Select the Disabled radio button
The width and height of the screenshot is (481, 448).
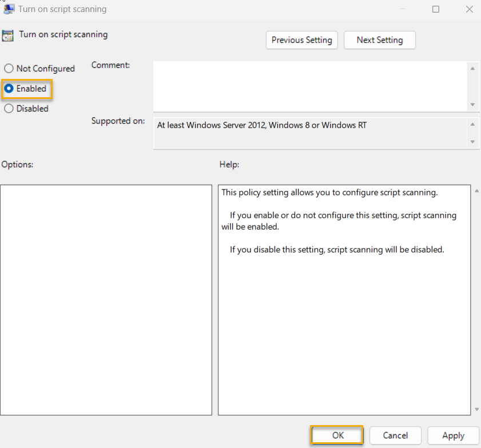(x=9, y=108)
